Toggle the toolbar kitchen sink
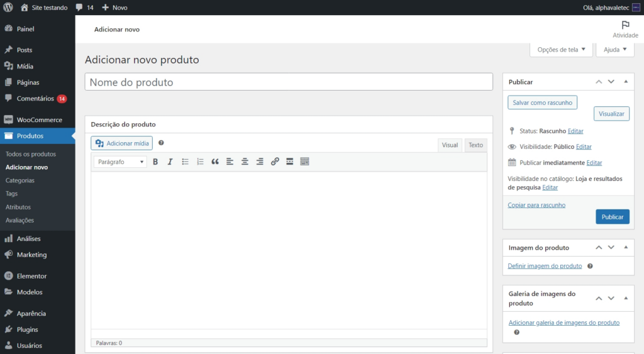Viewport: 644px width, 354px height. [304, 162]
